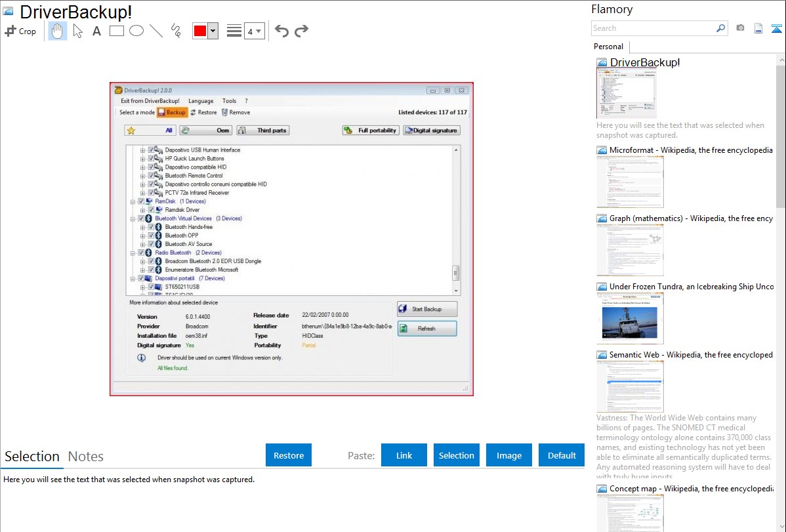Select the Crop tool

click(20, 31)
